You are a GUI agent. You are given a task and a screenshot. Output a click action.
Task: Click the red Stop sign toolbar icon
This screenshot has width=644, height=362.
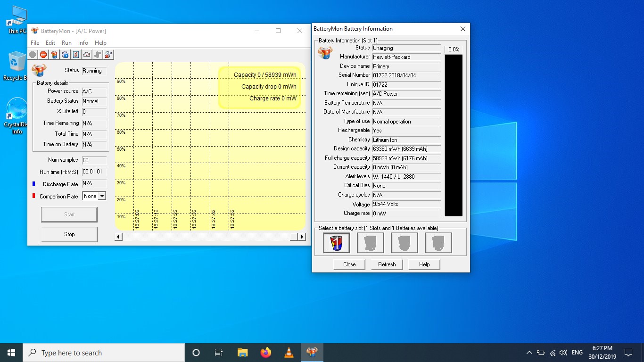(x=43, y=55)
